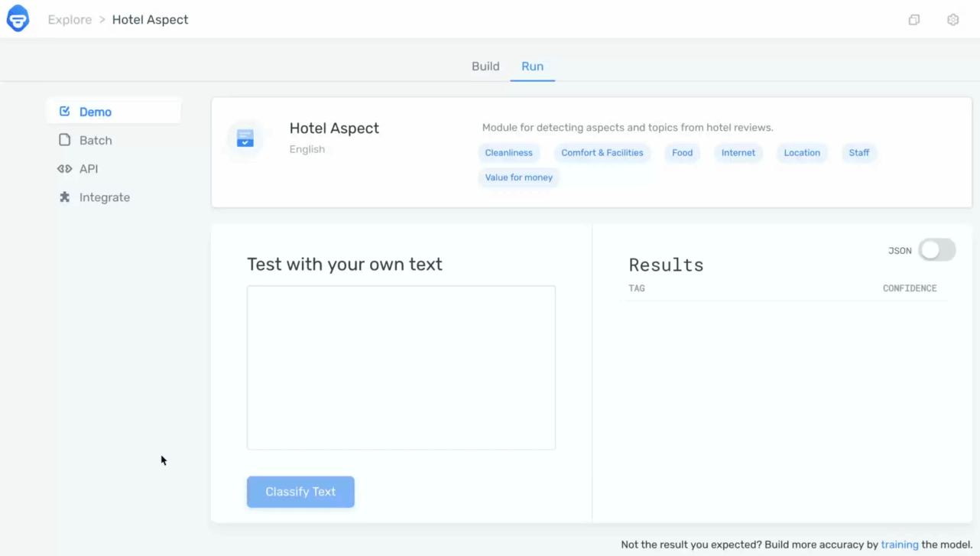Click the Demo checkbox icon in sidebar

coord(65,112)
